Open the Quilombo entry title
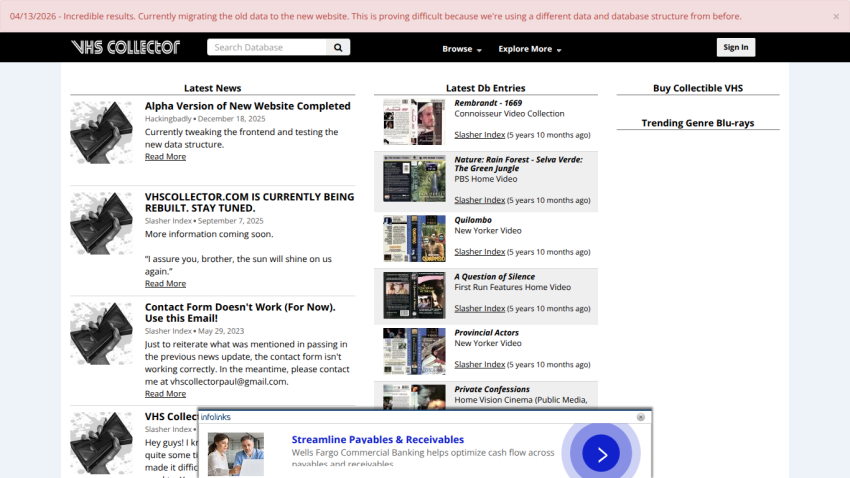This screenshot has width=850, height=478. tap(473, 220)
